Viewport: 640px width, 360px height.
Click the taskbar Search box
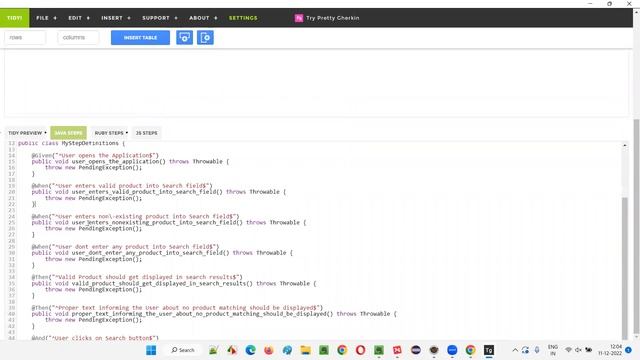pyautogui.click(x=183, y=350)
